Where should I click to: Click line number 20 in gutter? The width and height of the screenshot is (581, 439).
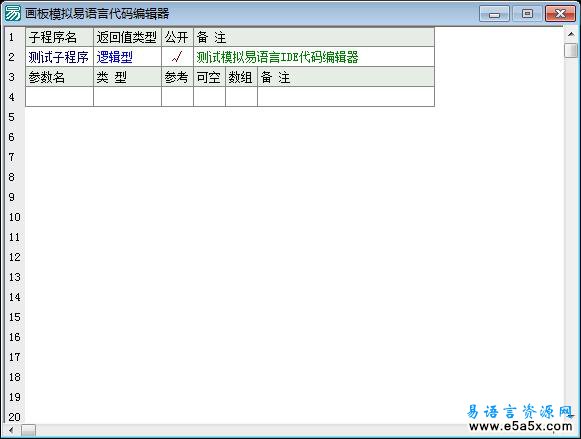[x=15, y=417]
